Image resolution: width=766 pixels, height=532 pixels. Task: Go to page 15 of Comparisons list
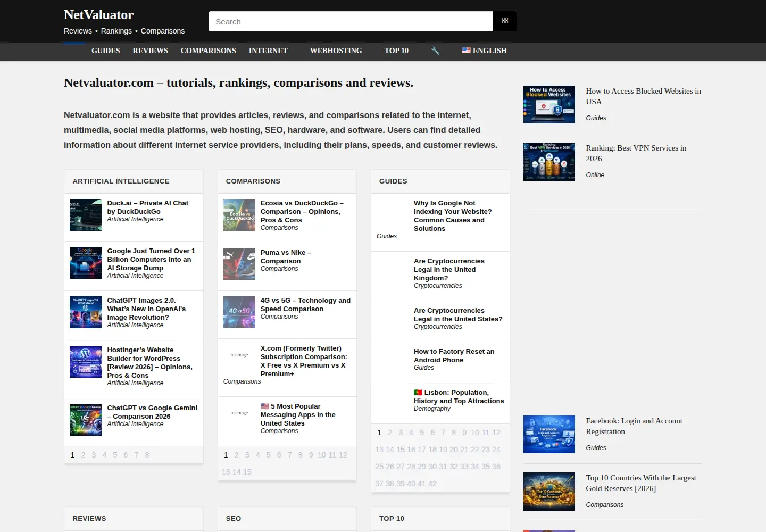click(x=247, y=472)
